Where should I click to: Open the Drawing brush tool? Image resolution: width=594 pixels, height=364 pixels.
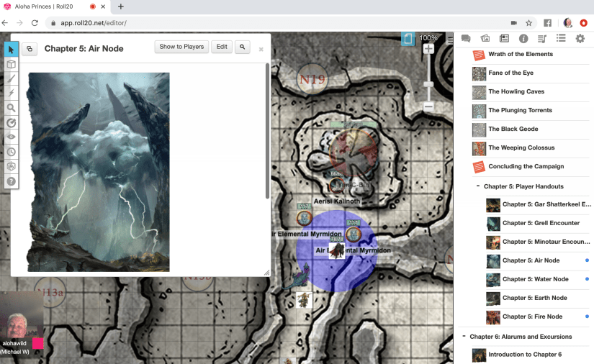tap(11, 78)
